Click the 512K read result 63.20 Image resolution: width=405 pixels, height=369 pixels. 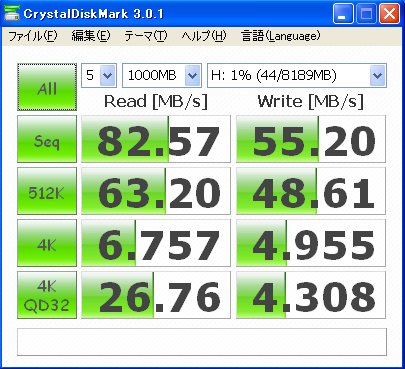156,191
